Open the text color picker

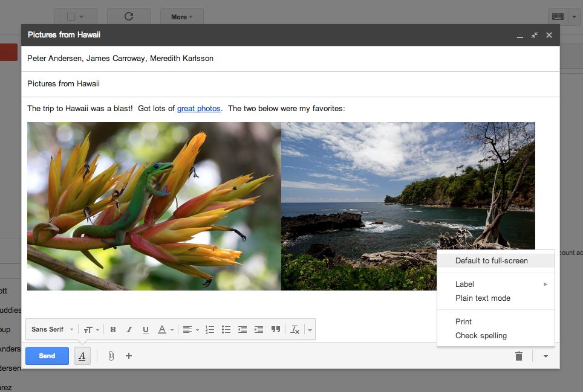click(166, 329)
